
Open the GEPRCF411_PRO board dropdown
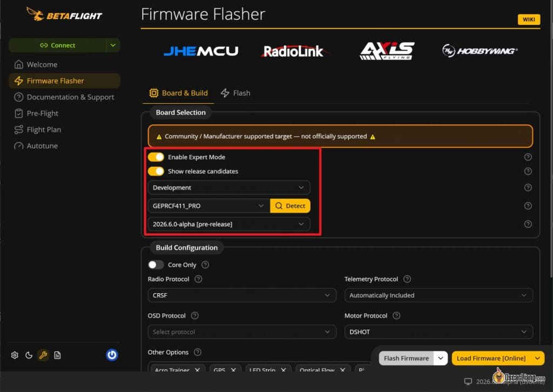[209, 206]
